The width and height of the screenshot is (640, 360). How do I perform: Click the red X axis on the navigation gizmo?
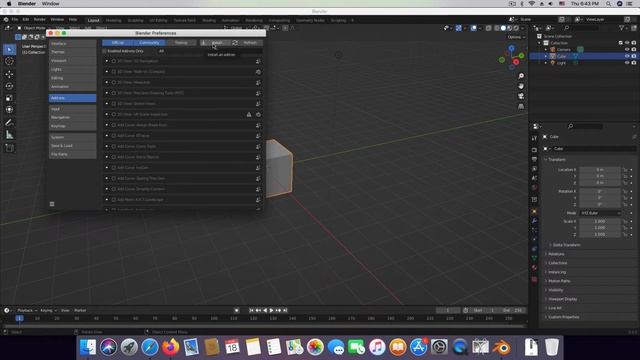tap(516, 62)
